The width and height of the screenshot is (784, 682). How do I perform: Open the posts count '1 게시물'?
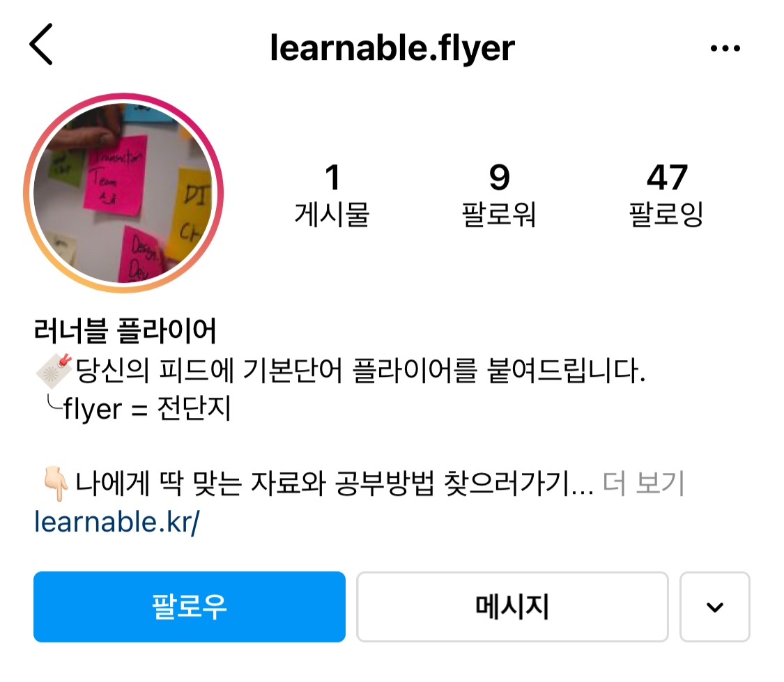(332, 195)
